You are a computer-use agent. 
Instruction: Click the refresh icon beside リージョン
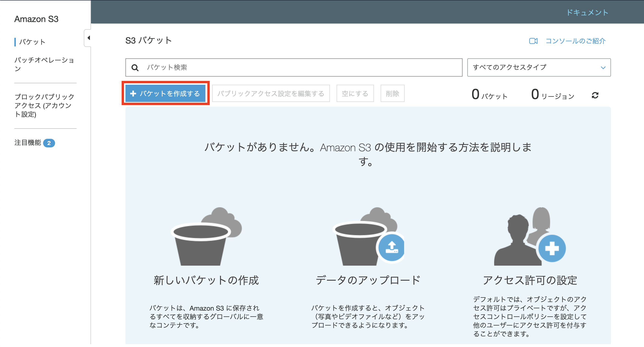(595, 95)
